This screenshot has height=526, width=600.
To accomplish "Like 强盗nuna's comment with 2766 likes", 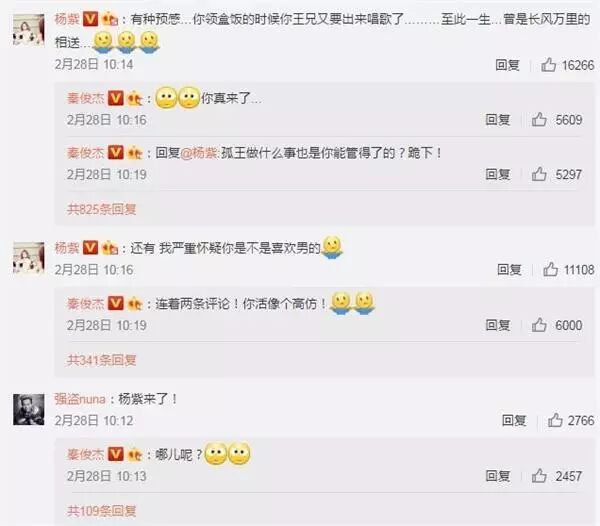I will click(555, 420).
